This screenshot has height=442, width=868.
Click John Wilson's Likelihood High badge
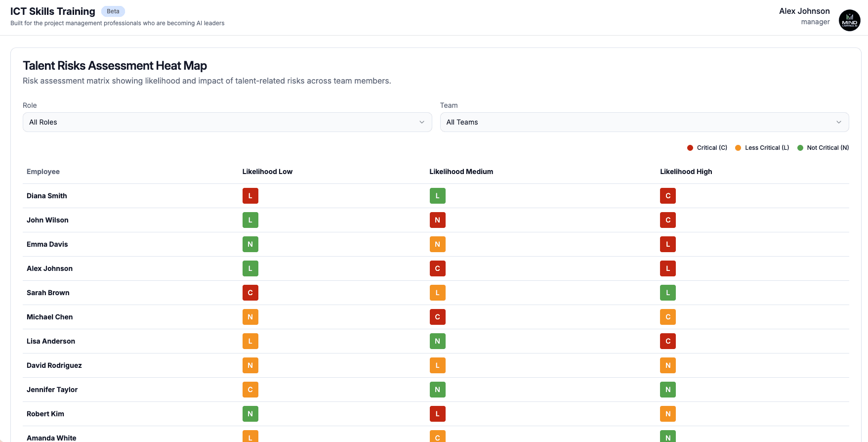668,220
